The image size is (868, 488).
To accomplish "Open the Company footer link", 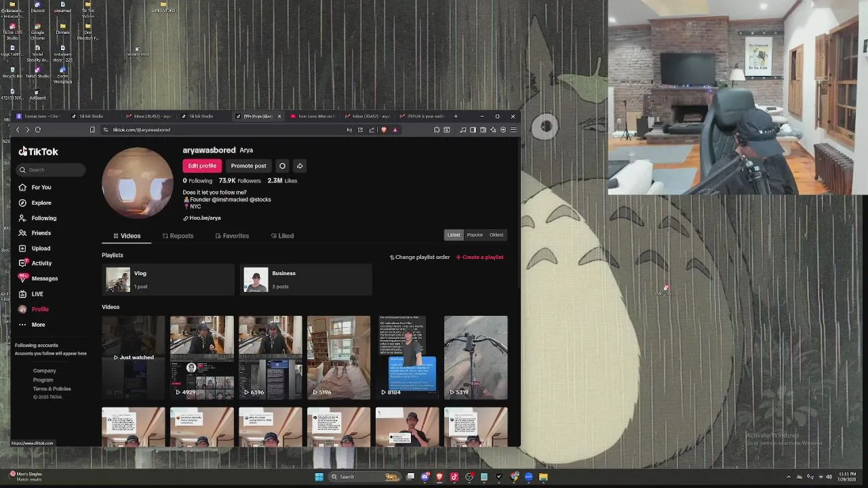I will point(45,371).
